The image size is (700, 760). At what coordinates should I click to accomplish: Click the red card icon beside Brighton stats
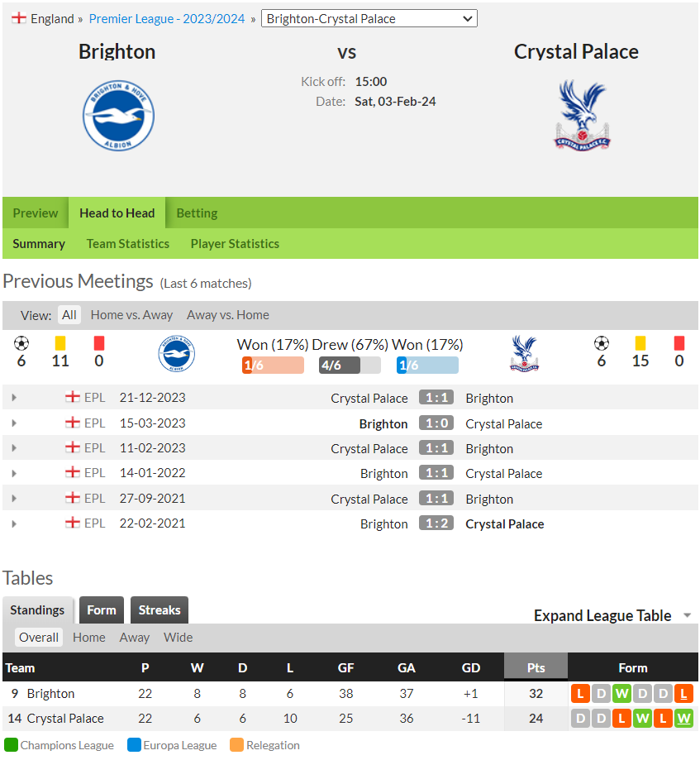(x=99, y=343)
